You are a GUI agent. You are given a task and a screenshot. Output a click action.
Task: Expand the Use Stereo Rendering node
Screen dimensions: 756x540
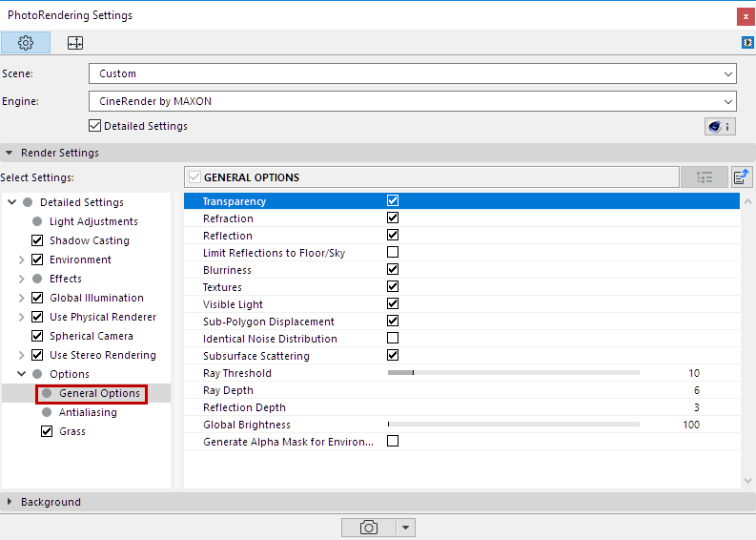point(21,355)
